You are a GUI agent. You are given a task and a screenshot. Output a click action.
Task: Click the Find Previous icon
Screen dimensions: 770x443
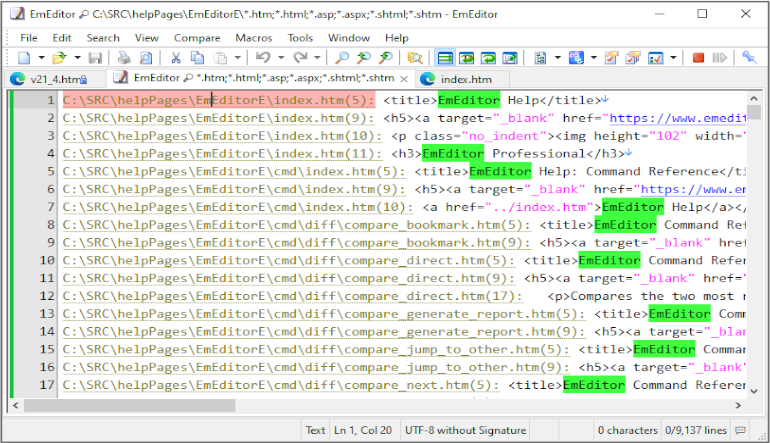click(x=364, y=58)
